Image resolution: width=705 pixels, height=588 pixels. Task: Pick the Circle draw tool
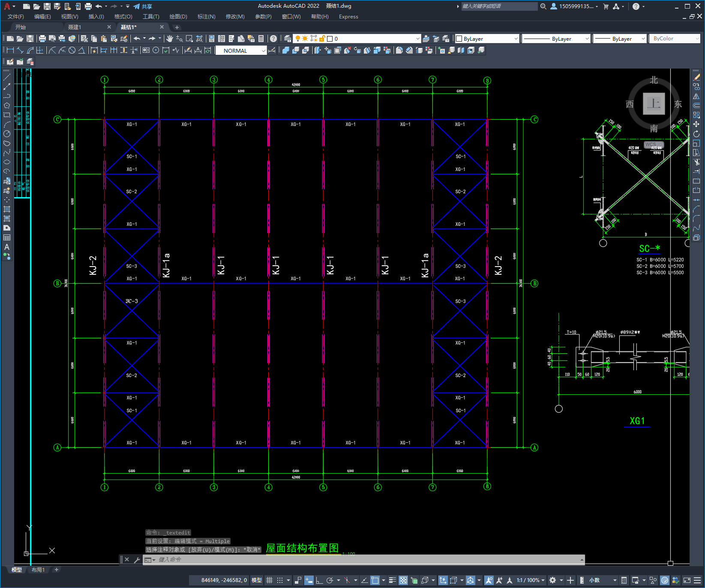7,134
